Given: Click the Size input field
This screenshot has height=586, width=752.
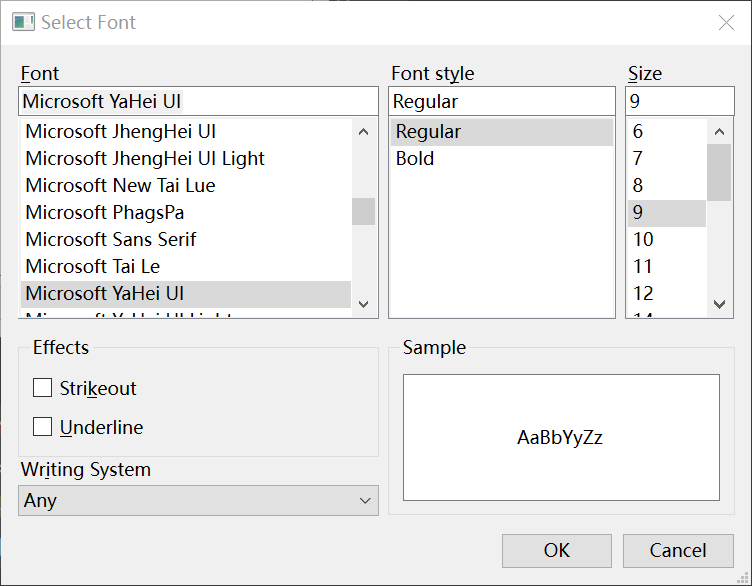Looking at the screenshot, I should [x=679, y=101].
